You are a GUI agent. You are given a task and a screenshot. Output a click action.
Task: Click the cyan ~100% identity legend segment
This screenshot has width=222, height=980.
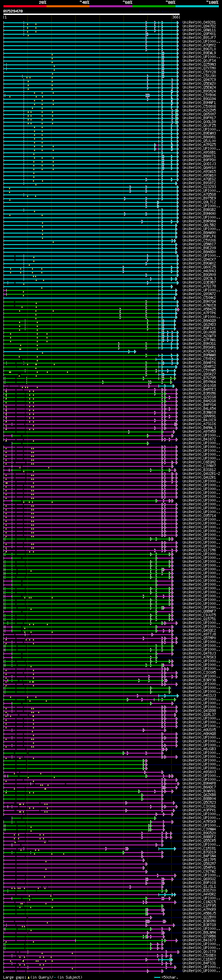tap(197, 6)
